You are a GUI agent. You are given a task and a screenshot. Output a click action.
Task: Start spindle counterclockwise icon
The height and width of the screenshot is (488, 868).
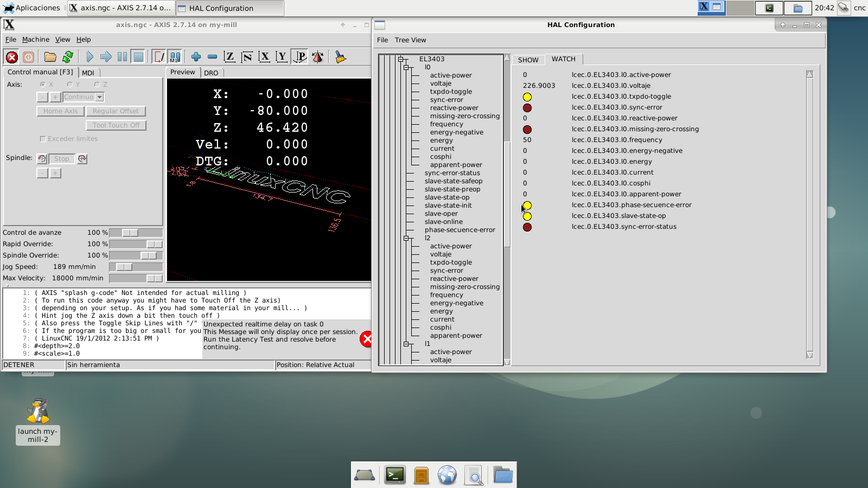pyautogui.click(x=42, y=159)
